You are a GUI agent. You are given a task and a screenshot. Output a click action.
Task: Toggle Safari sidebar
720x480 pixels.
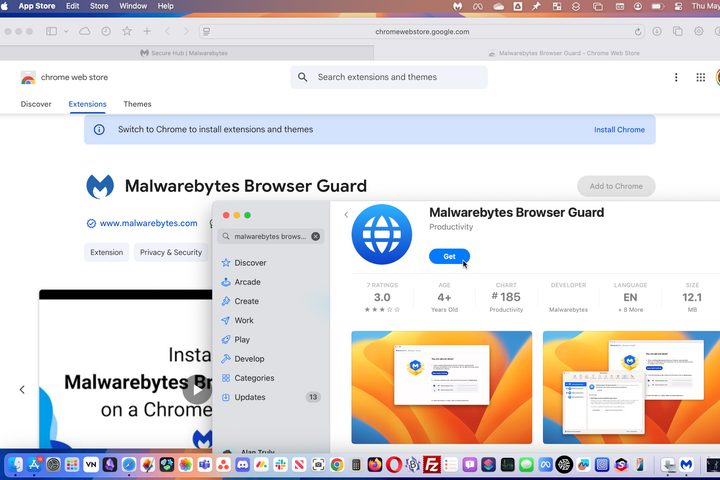(x=51, y=31)
